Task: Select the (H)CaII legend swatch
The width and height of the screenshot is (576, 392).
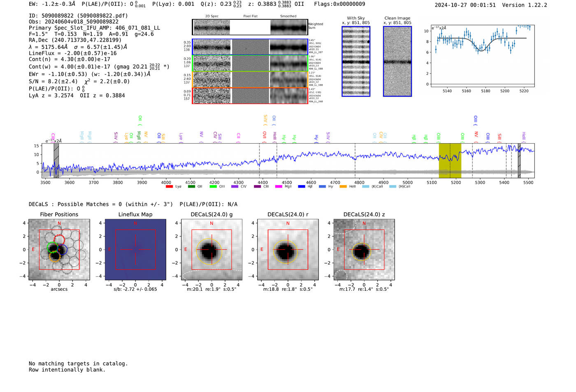Action: pyautogui.click(x=393, y=187)
